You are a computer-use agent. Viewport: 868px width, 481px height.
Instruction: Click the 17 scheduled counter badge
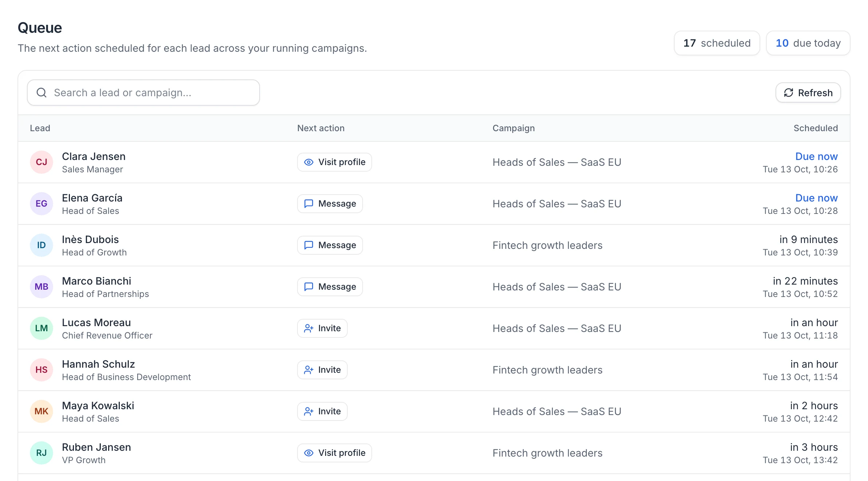pos(717,43)
